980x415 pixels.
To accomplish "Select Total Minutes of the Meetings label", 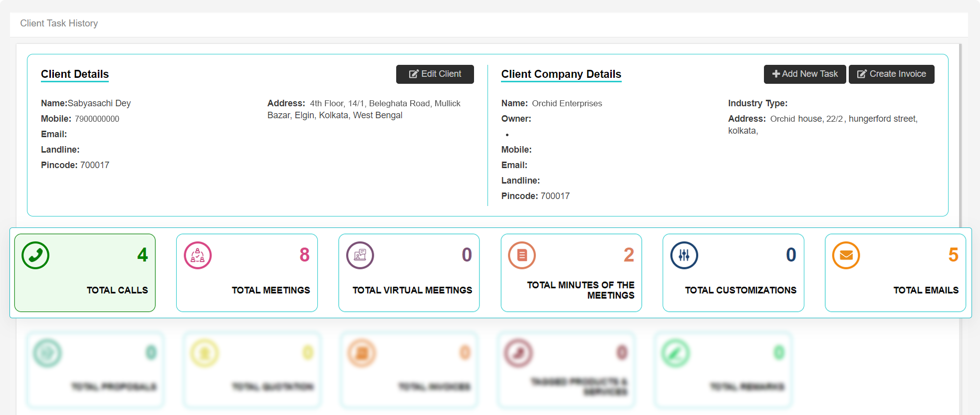I will point(581,290).
